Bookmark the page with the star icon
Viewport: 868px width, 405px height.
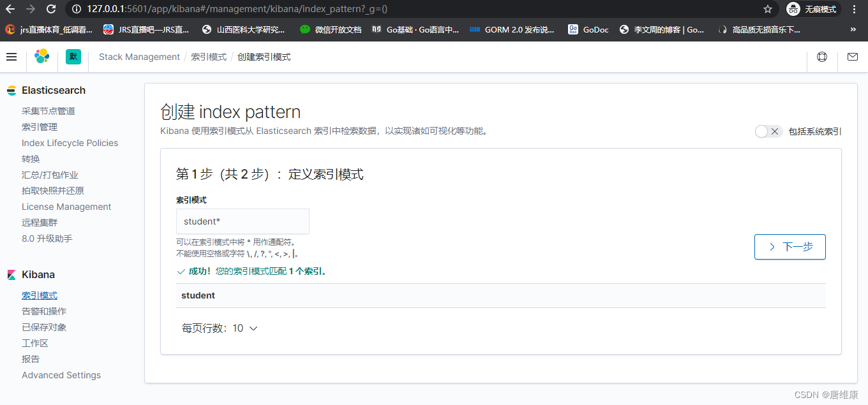click(767, 9)
